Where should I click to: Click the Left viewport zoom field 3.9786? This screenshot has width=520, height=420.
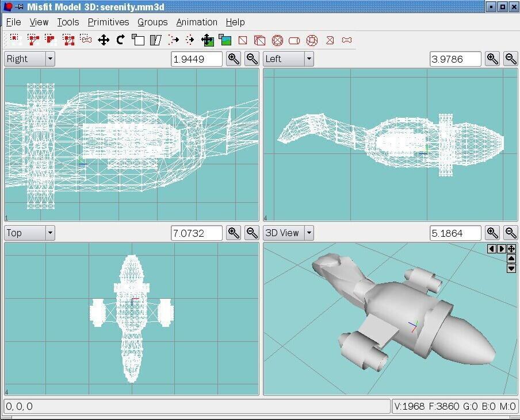(x=455, y=59)
